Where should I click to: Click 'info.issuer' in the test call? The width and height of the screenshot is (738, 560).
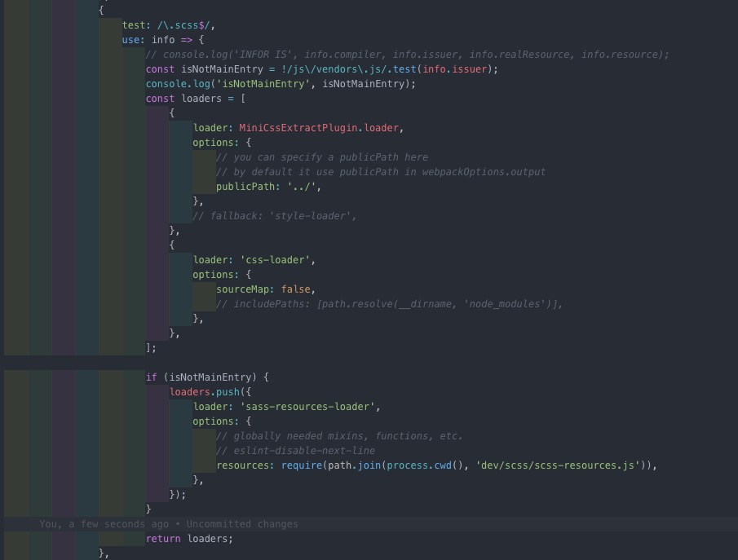pos(455,69)
